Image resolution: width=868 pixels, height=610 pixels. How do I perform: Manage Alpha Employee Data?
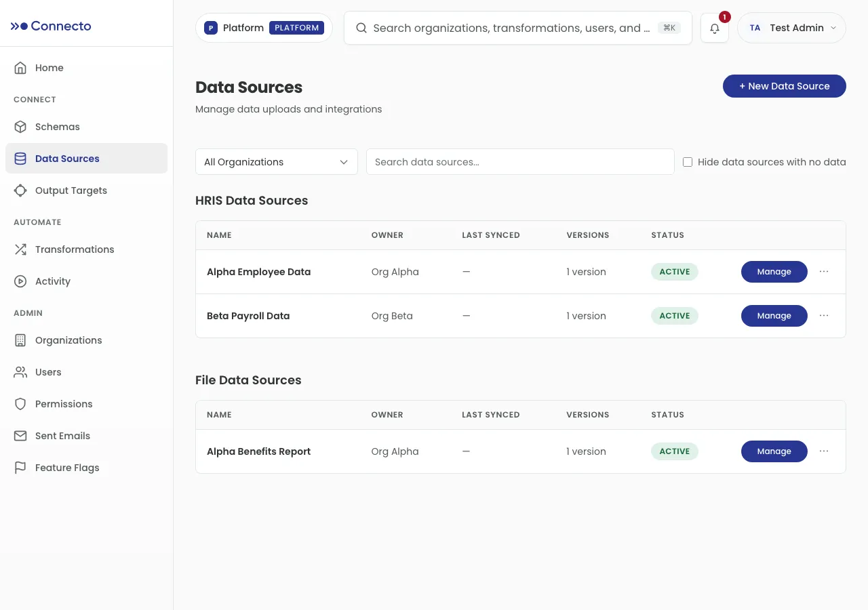(x=774, y=272)
